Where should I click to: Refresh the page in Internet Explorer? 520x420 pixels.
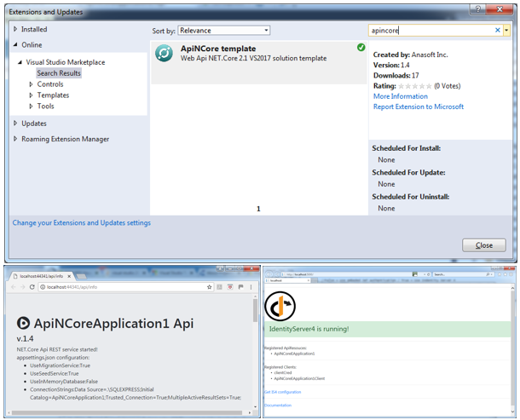pyautogui.click(x=429, y=274)
